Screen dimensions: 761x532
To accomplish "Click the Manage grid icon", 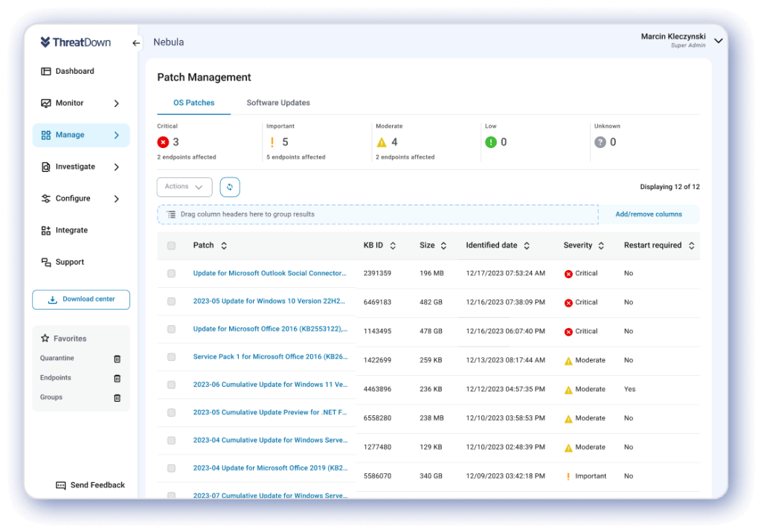I will click(46, 135).
